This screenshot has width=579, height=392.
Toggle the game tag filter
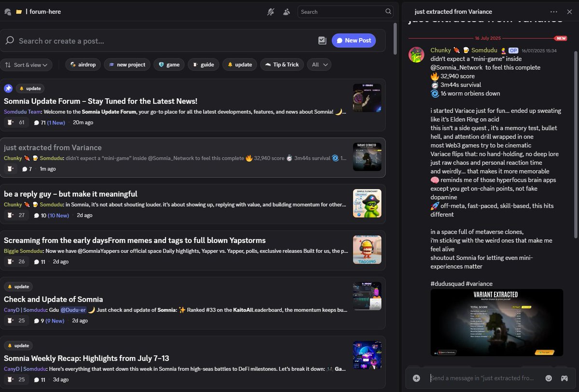pyautogui.click(x=169, y=64)
